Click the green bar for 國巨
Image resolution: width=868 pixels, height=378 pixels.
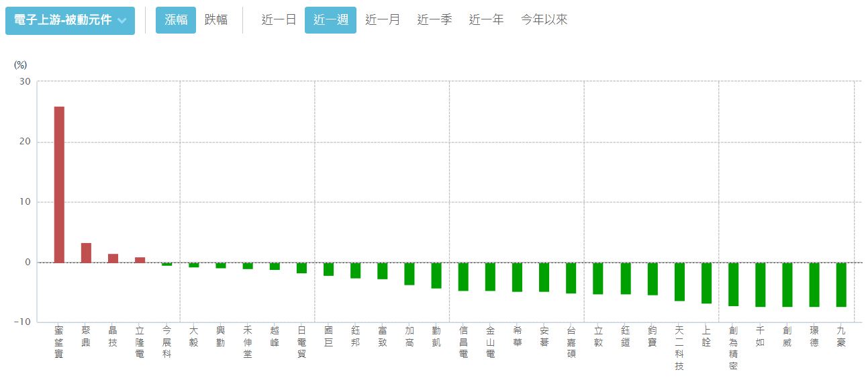click(329, 269)
